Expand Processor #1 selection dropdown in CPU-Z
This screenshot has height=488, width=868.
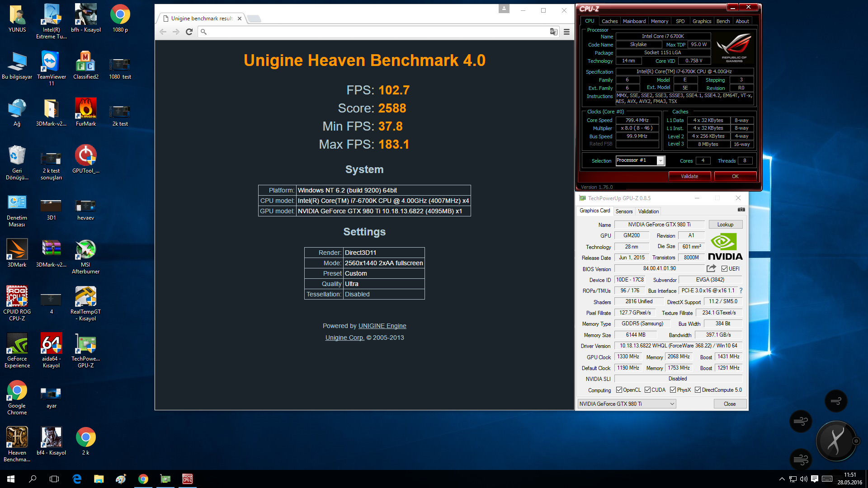click(x=660, y=161)
